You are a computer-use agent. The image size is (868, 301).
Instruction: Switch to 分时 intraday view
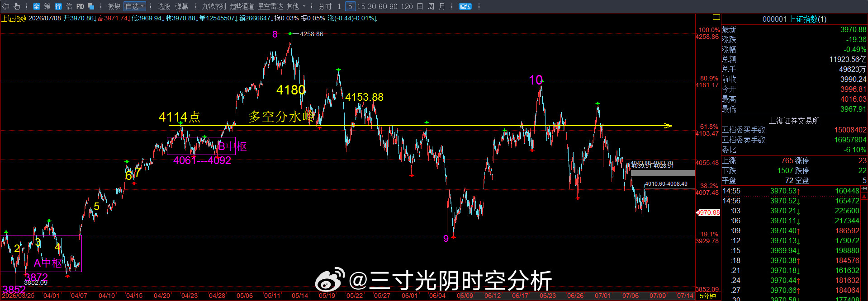[x=325, y=6]
